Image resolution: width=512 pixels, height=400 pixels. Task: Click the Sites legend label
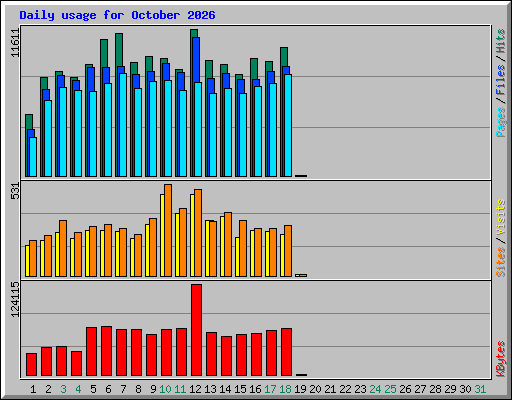click(x=501, y=262)
